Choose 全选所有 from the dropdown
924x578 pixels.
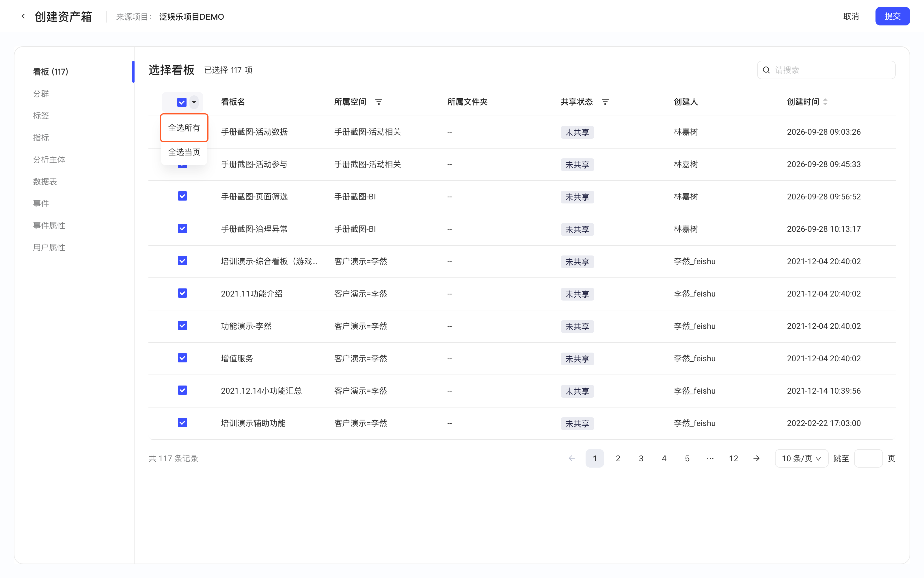(x=184, y=128)
